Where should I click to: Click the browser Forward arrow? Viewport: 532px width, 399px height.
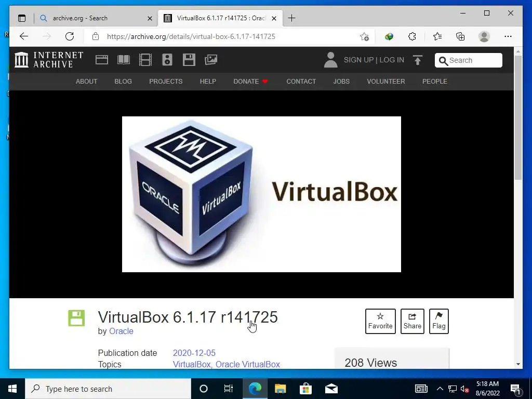pyautogui.click(x=47, y=36)
